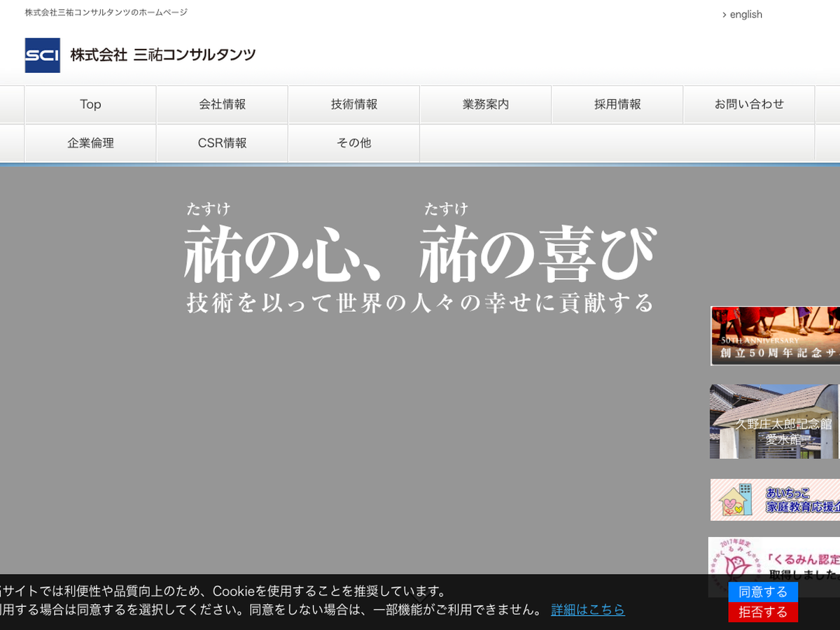This screenshot has height=630, width=840.
Task: Click the SCI company logo
Action: (x=43, y=55)
